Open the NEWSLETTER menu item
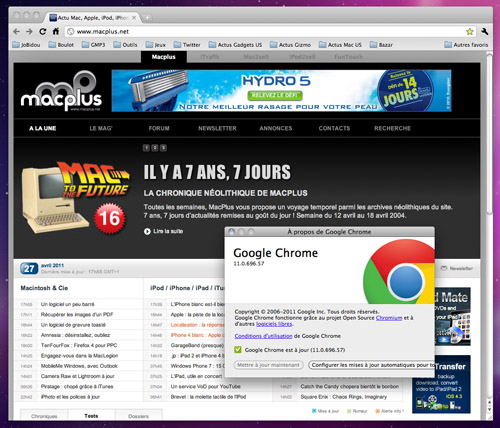500x428 pixels. [x=217, y=128]
